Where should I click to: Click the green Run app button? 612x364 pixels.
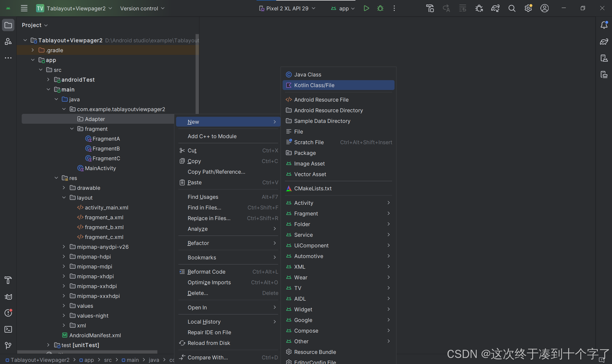[366, 8]
